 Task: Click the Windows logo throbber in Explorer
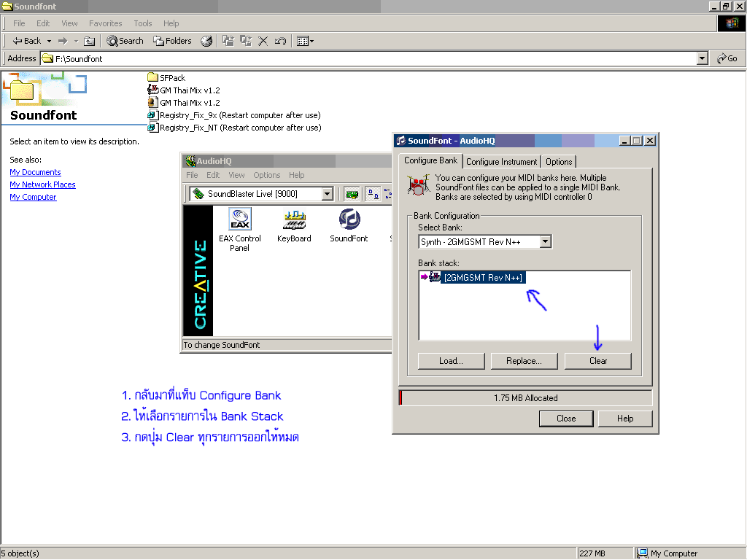pyautogui.click(x=731, y=23)
